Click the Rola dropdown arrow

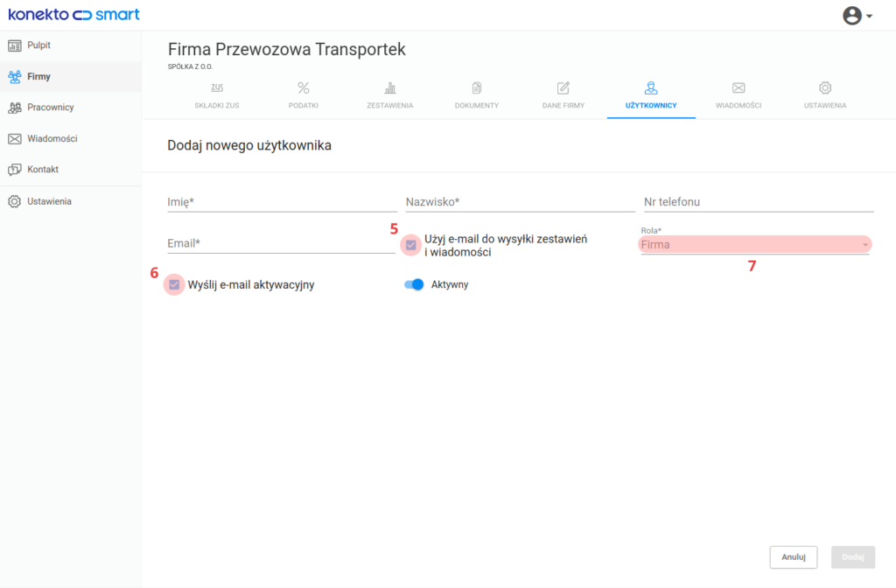pos(865,245)
